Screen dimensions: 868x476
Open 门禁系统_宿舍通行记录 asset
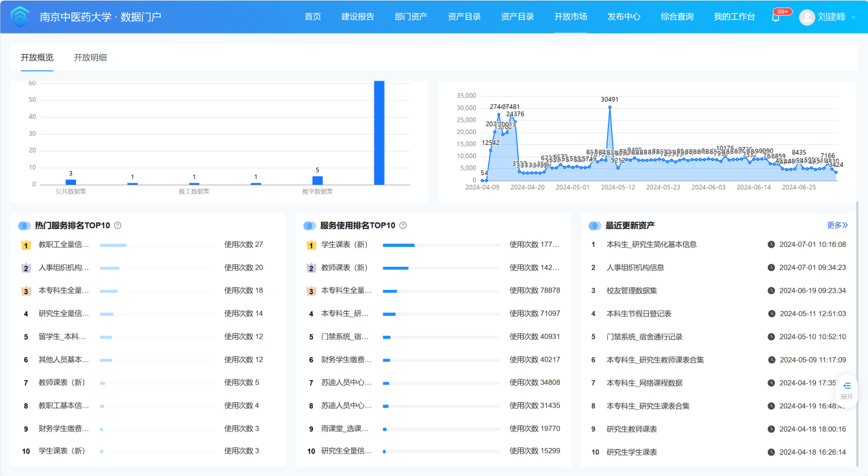[x=644, y=336]
